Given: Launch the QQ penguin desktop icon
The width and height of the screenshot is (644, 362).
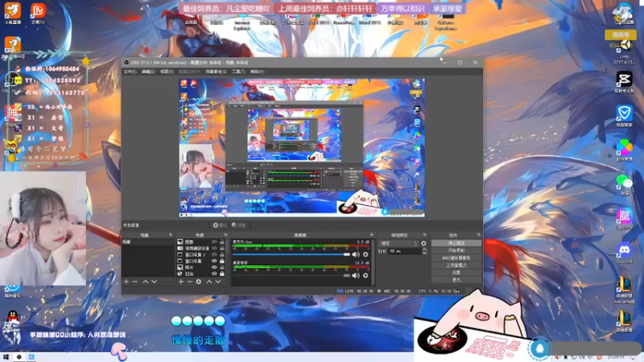Looking at the screenshot, I should click(12, 318).
